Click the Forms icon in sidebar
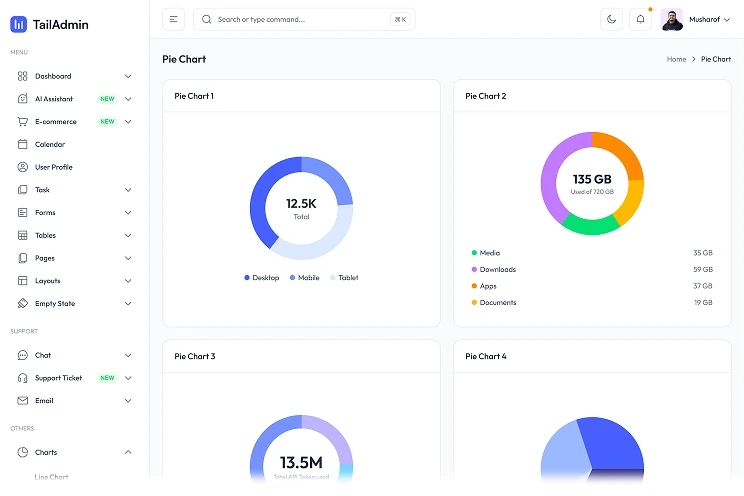The height and width of the screenshot is (496, 744). [x=22, y=213]
